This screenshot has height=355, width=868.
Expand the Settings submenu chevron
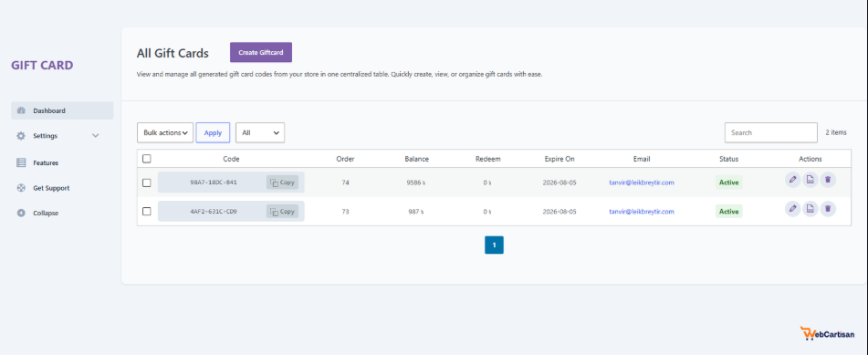click(x=96, y=136)
